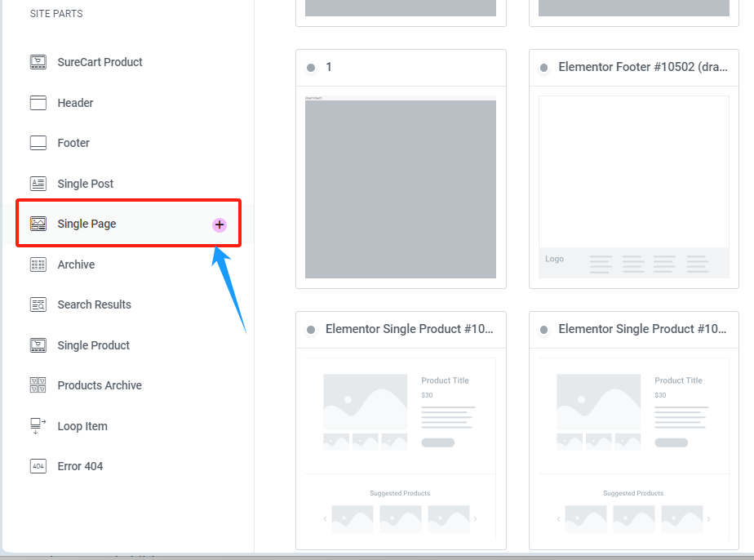Select the Products Archive icon
This screenshot has width=754, height=560.
(x=38, y=385)
